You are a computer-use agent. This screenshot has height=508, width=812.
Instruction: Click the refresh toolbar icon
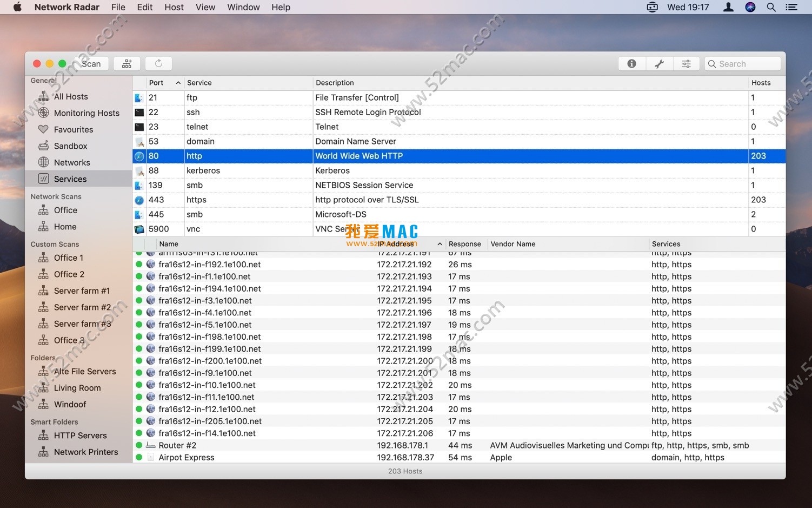tap(158, 64)
